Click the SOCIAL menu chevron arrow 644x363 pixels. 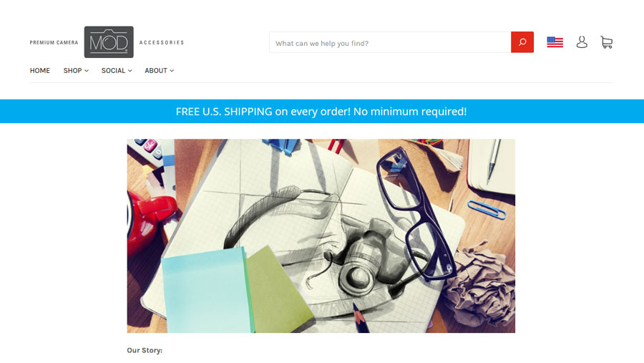130,71
